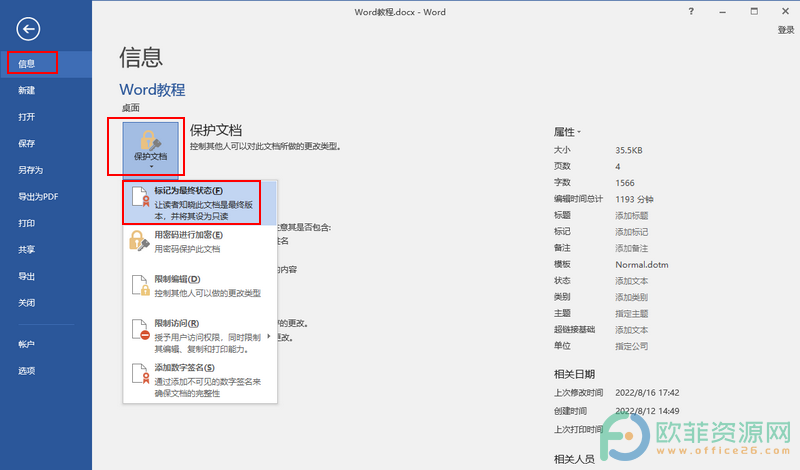Click 添加标题 title field
The image size is (800, 470).
click(x=632, y=216)
